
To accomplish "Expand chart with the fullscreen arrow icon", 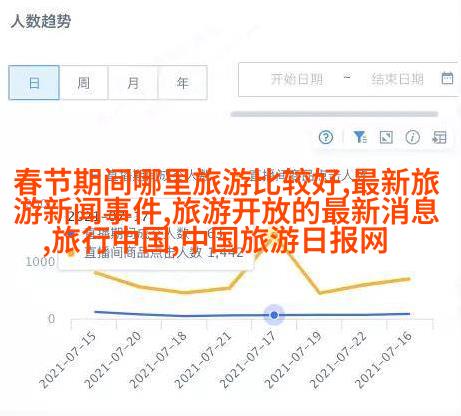I will 386,137.
